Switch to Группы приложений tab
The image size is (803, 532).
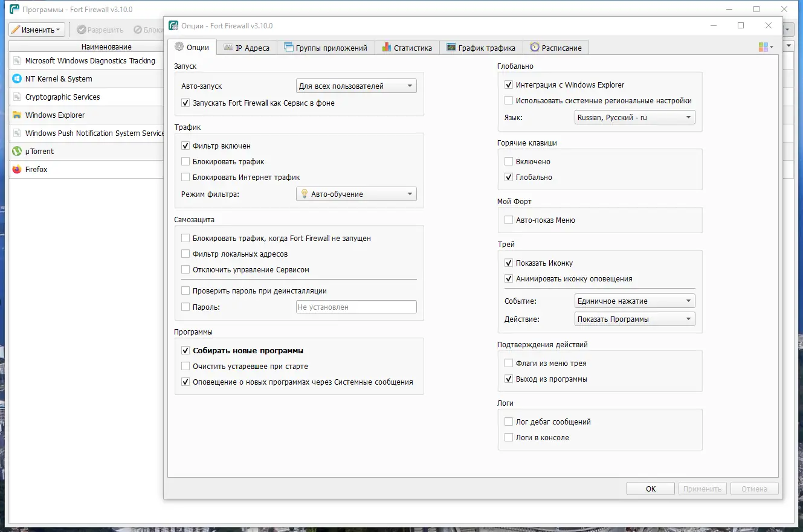pyautogui.click(x=326, y=48)
